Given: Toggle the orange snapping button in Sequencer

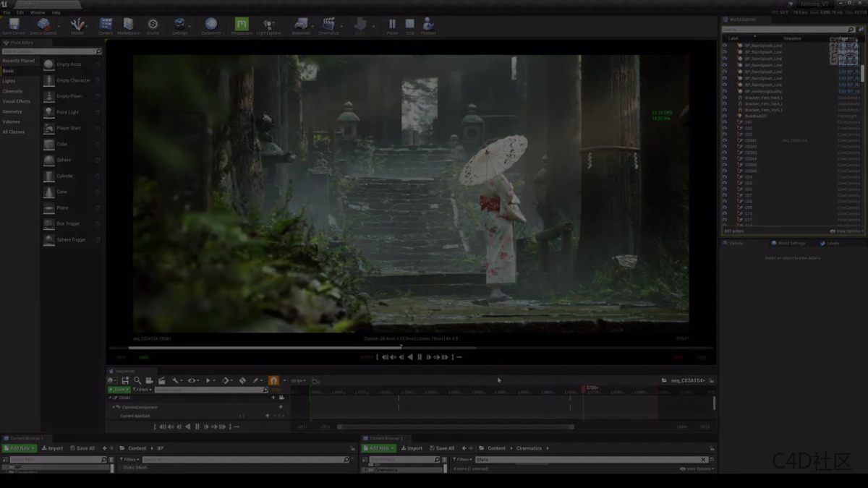Looking at the screenshot, I should tap(273, 380).
